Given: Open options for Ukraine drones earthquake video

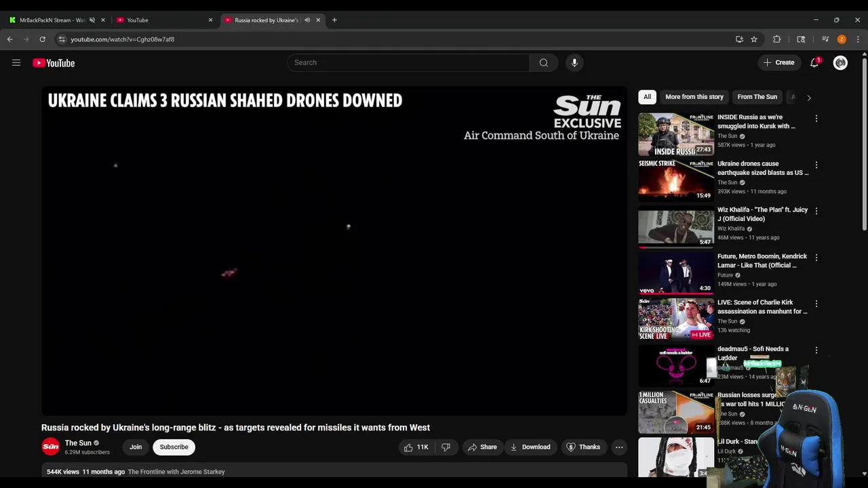Looking at the screenshot, I should pyautogui.click(x=816, y=165).
